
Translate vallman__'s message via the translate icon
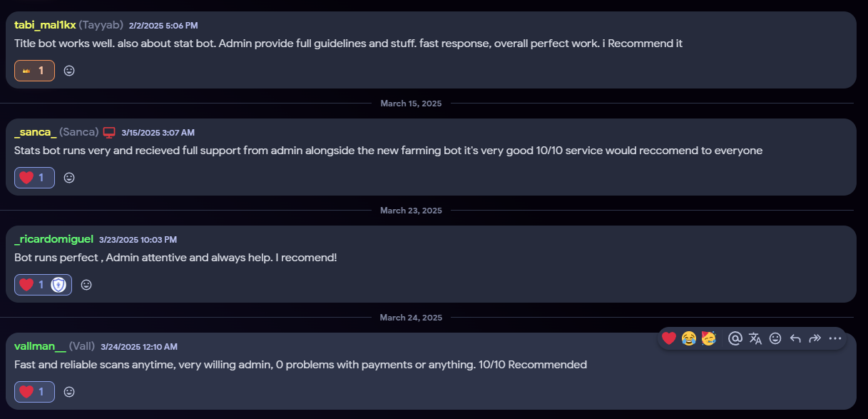point(755,338)
